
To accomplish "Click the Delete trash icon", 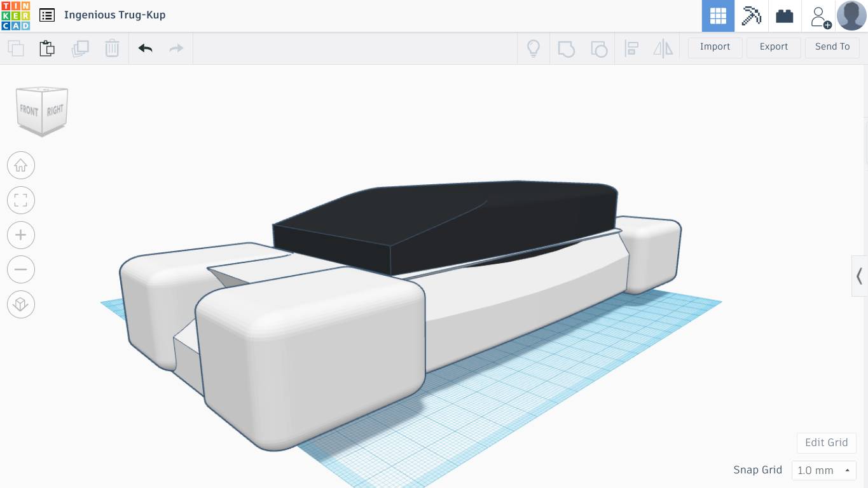I will [112, 48].
